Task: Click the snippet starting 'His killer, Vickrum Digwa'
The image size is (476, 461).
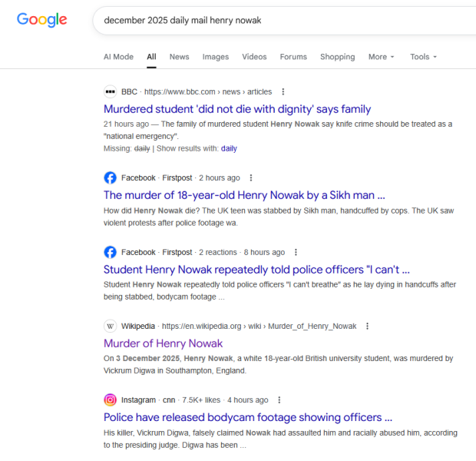Action: tap(280, 439)
